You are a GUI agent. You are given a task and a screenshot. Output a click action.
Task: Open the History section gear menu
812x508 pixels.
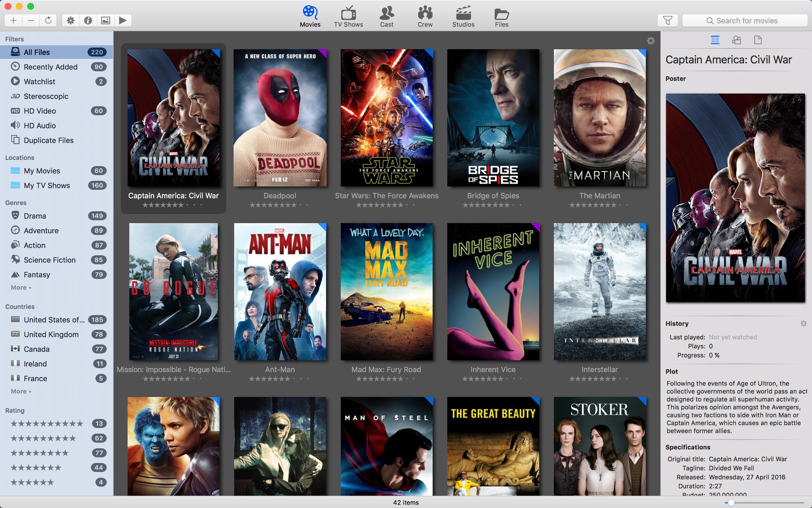click(x=803, y=324)
